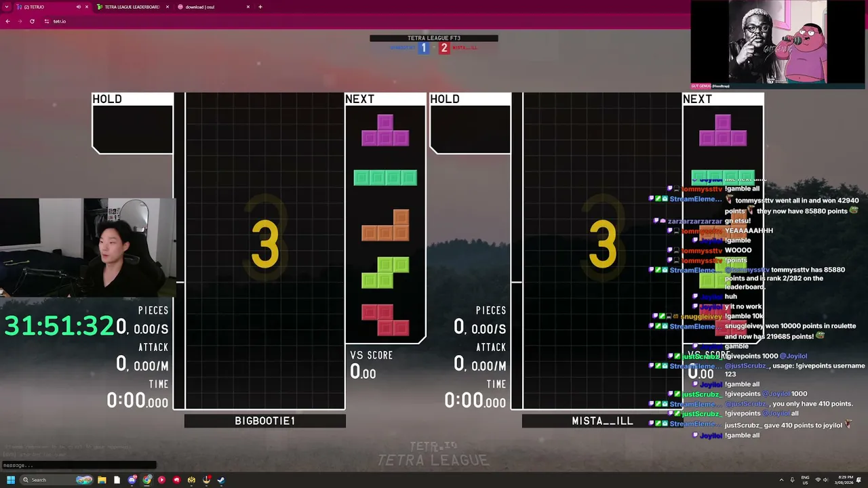The image size is (868, 488).
Task: Click the TETRA LEAGUE FT3 match header
Action: (434, 38)
